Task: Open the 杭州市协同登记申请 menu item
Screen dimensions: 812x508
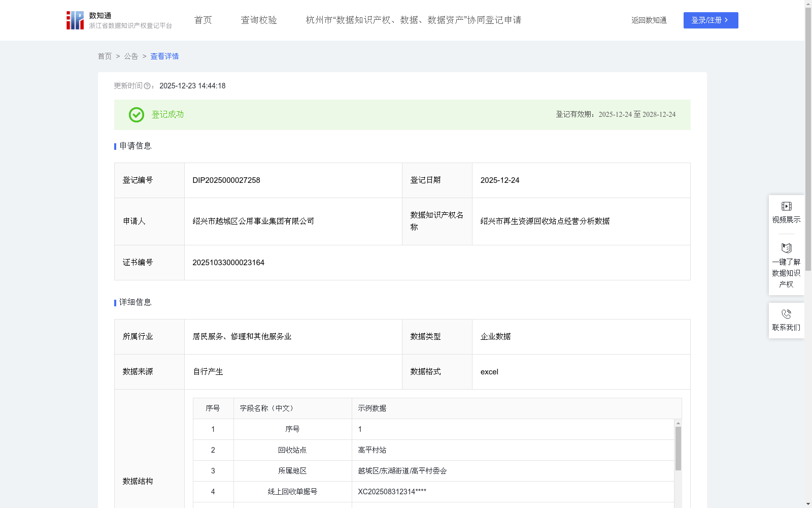Action: pos(414,20)
